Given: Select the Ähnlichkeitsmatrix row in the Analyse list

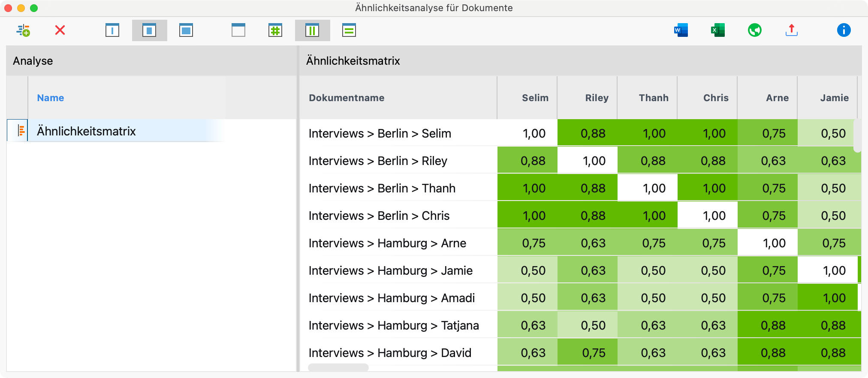Looking at the screenshot, I should 116,131.
